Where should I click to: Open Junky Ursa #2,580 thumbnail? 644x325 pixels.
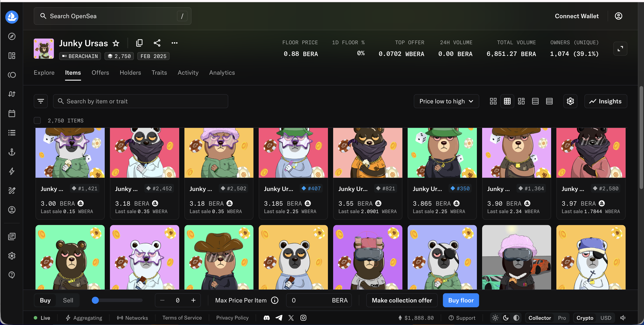coord(591,153)
